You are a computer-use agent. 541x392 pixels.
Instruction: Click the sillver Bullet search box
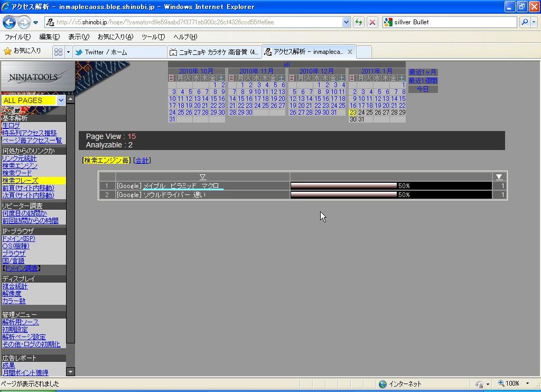[450, 22]
